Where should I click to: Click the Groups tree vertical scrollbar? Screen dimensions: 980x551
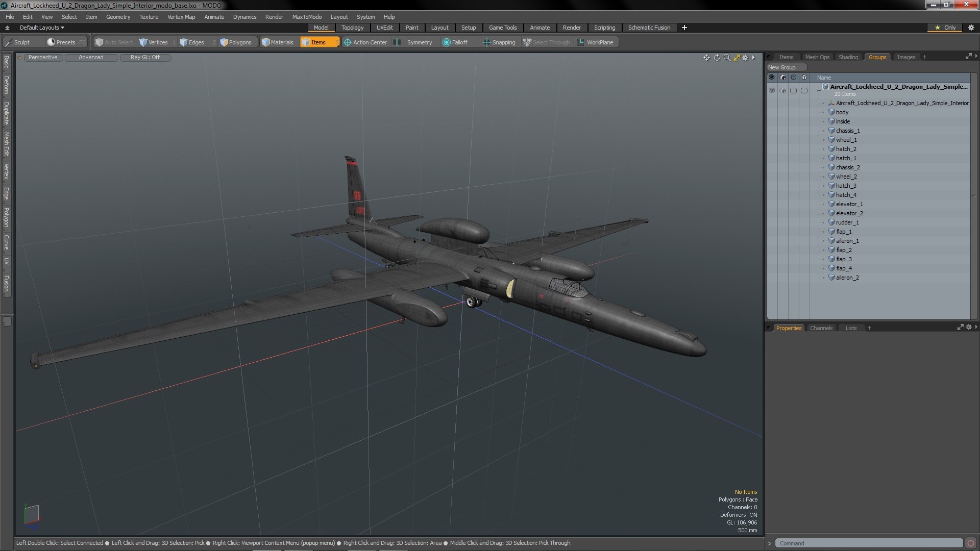click(x=974, y=196)
